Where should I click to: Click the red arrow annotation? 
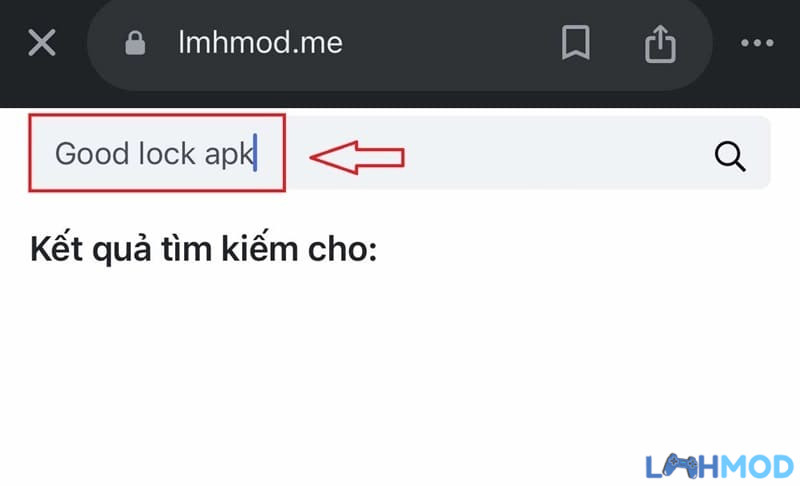click(357, 157)
